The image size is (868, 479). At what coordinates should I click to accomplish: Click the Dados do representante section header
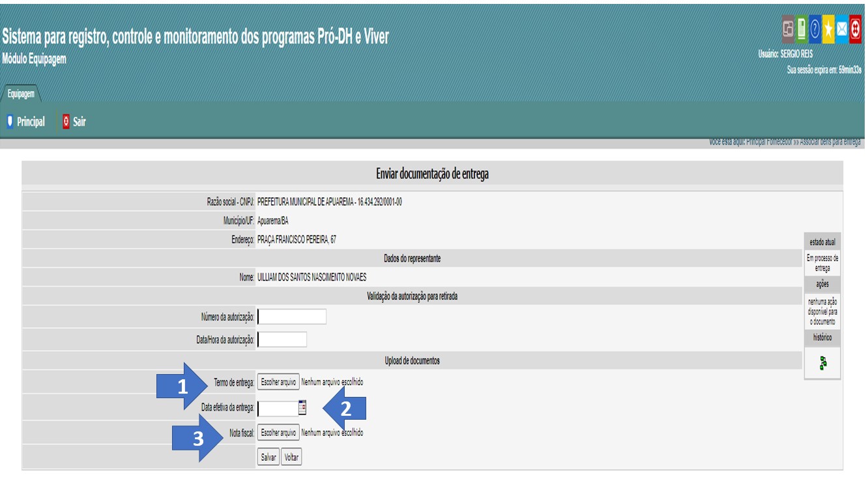tap(412, 259)
